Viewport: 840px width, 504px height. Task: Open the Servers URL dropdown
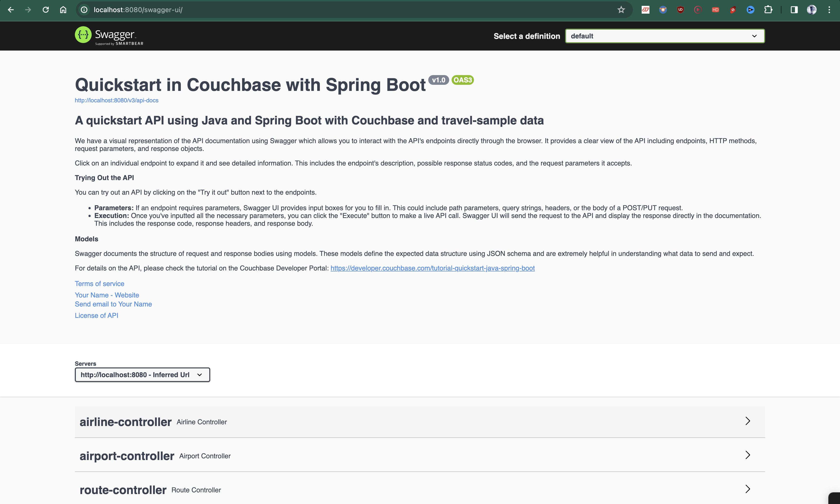point(142,375)
